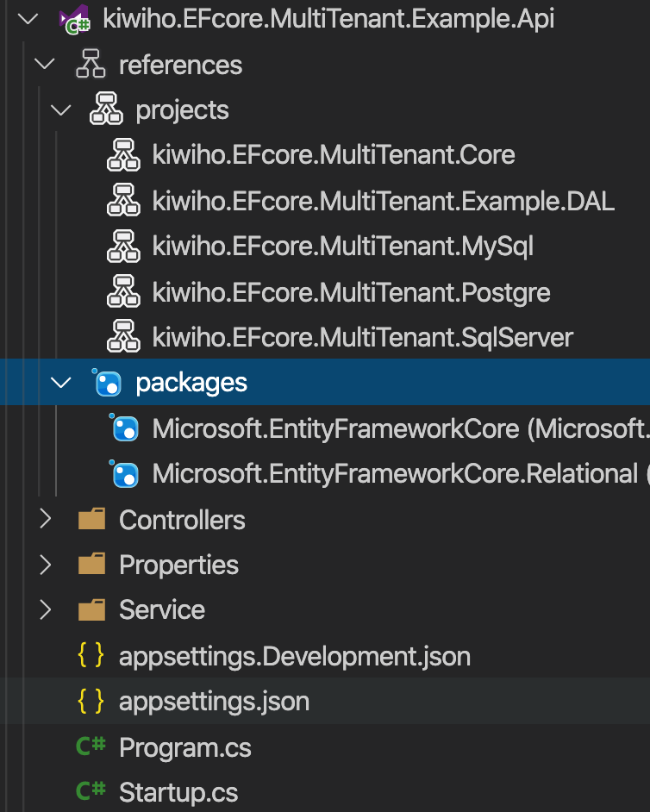The width and height of the screenshot is (650, 812).
Task: Select the kiwiho.EFcore.MultiTenant.SqlServer reference
Action: click(362, 337)
